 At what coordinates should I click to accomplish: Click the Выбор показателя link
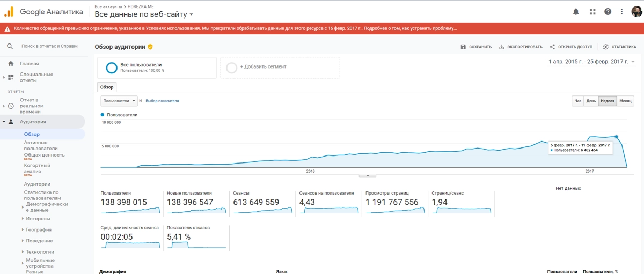click(162, 101)
